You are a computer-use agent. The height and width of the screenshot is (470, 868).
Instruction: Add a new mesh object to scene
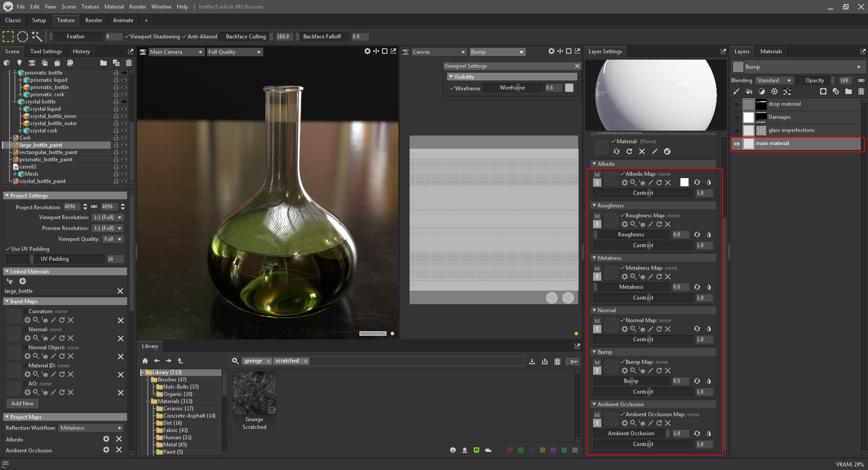click(7, 63)
